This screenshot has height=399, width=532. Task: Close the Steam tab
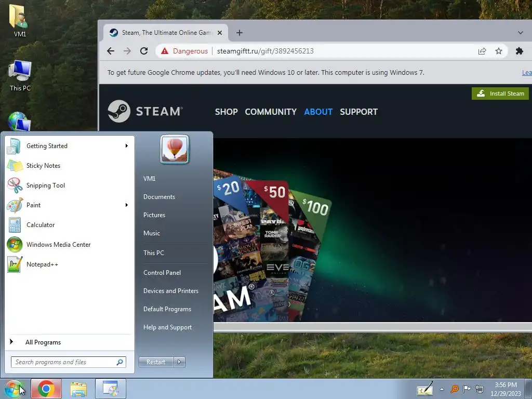(x=220, y=33)
